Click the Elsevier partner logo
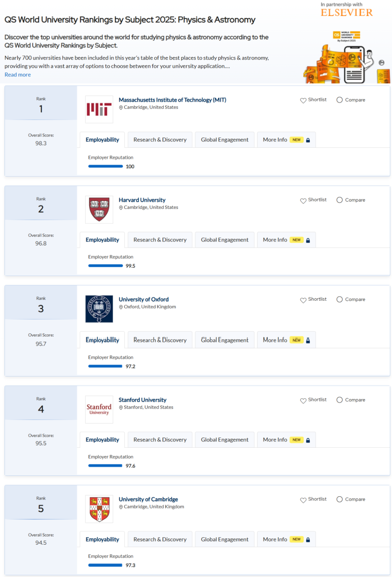This screenshot has height=577, width=392. (x=347, y=13)
